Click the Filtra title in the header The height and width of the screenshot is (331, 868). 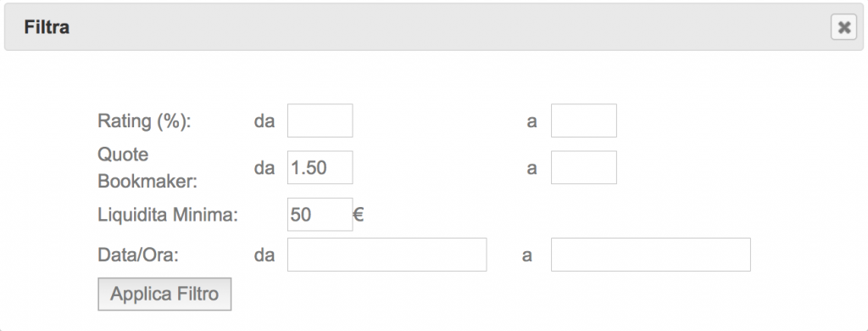tap(47, 27)
